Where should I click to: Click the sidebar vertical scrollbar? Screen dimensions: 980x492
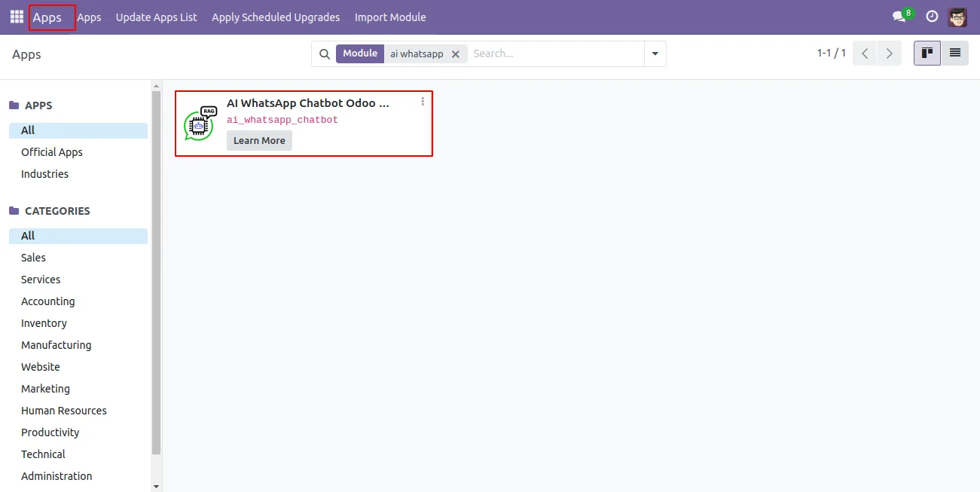(x=157, y=273)
